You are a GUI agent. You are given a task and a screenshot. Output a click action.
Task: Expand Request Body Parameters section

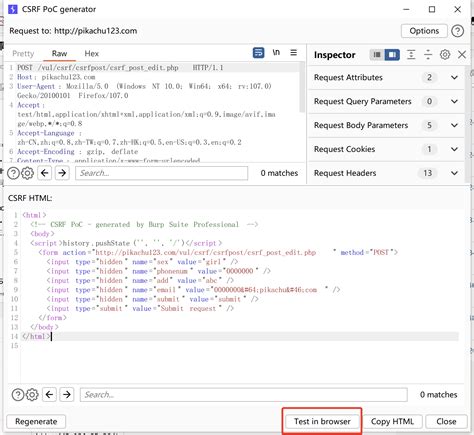click(x=454, y=125)
